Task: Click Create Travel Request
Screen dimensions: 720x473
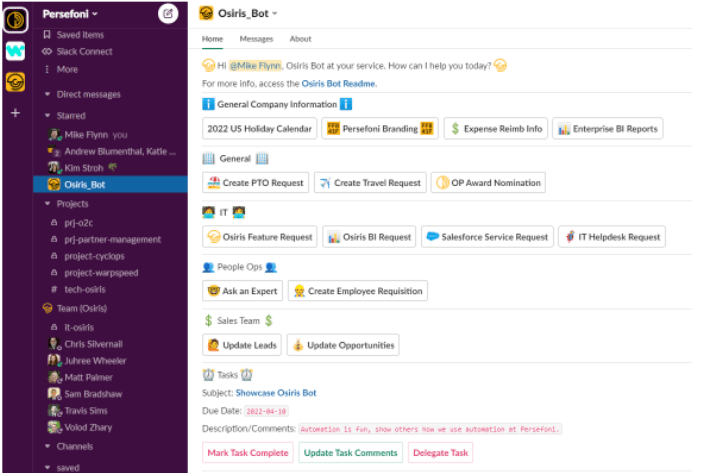Action: point(370,183)
